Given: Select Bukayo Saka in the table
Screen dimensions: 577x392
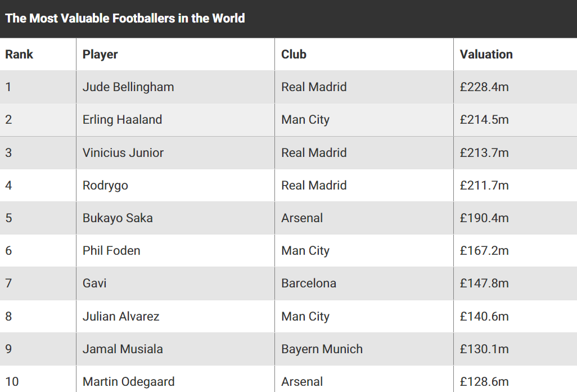Looking at the screenshot, I should 118,218.
